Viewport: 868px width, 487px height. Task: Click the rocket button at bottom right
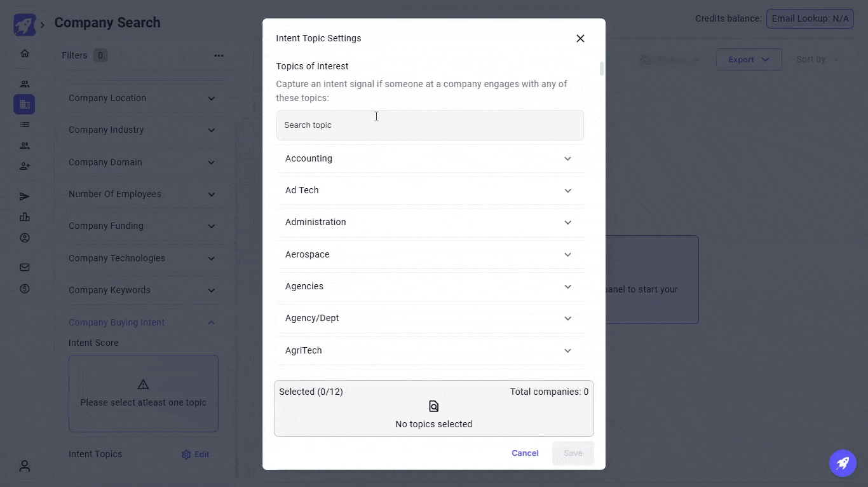tap(843, 463)
